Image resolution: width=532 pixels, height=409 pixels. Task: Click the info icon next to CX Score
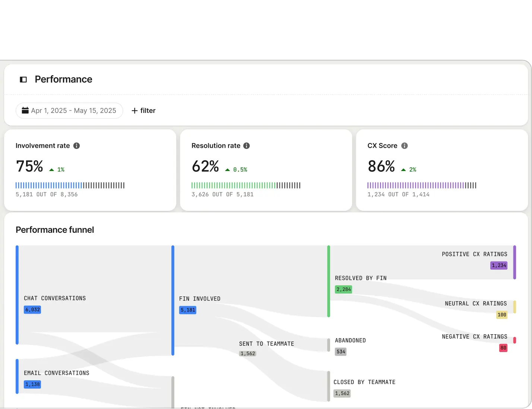pyautogui.click(x=404, y=146)
